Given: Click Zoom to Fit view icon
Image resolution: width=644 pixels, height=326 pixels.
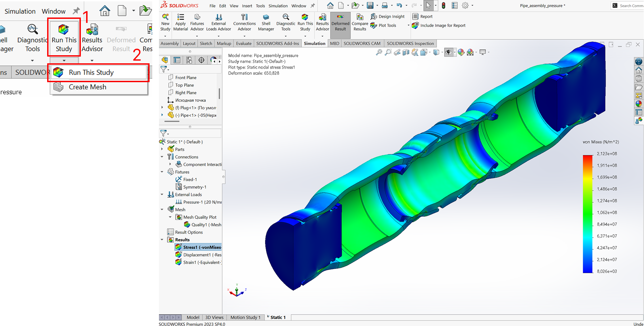Looking at the screenshot, I should click(379, 52).
